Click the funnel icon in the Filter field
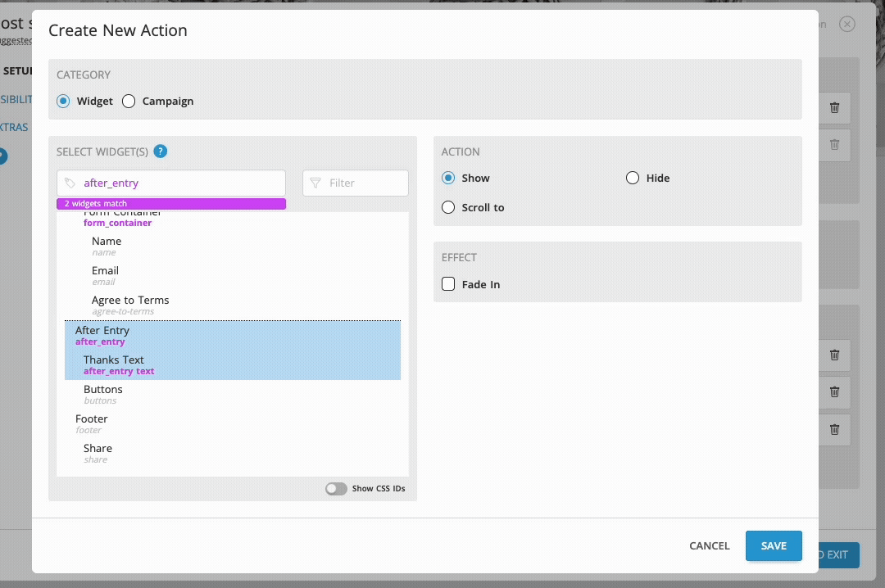Viewport: 885px width, 588px height. [315, 183]
